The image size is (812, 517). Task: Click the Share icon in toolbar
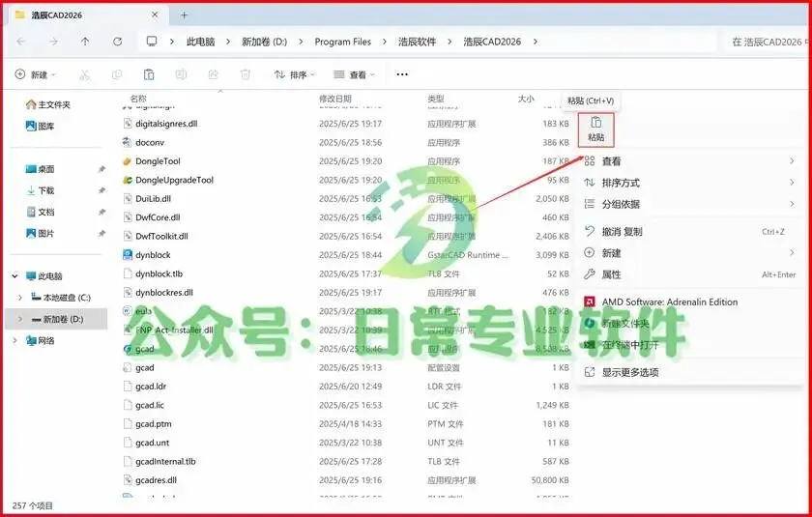click(x=213, y=75)
